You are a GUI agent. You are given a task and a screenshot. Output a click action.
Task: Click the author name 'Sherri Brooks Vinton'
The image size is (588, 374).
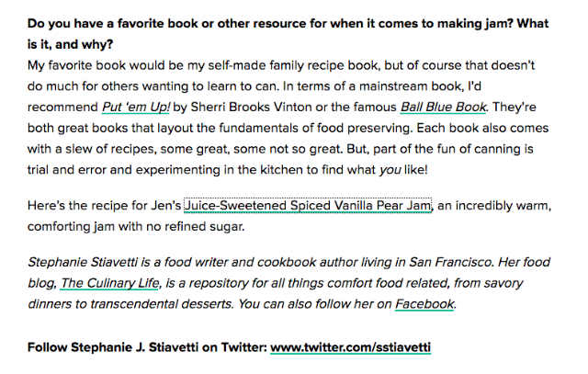pos(251,108)
